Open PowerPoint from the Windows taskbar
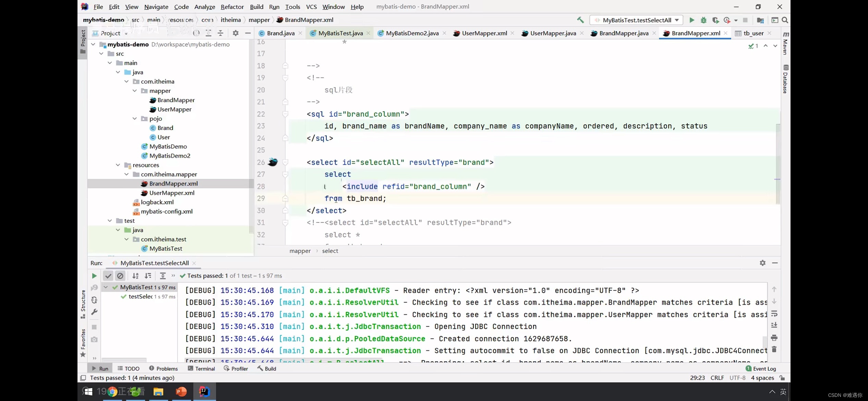 (x=181, y=391)
